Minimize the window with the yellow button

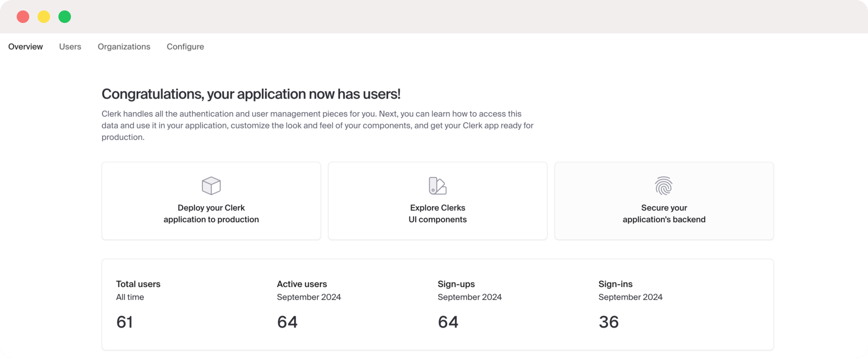[44, 17]
